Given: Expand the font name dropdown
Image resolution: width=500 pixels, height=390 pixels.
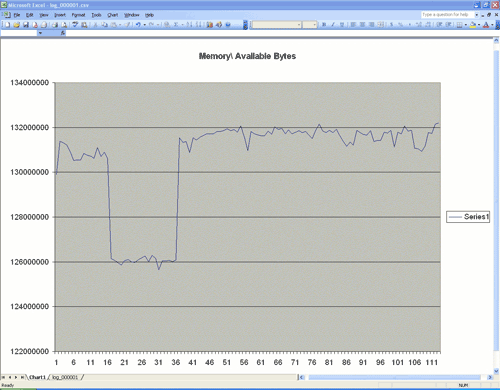Looking at the screenshot, I should 299,25.
